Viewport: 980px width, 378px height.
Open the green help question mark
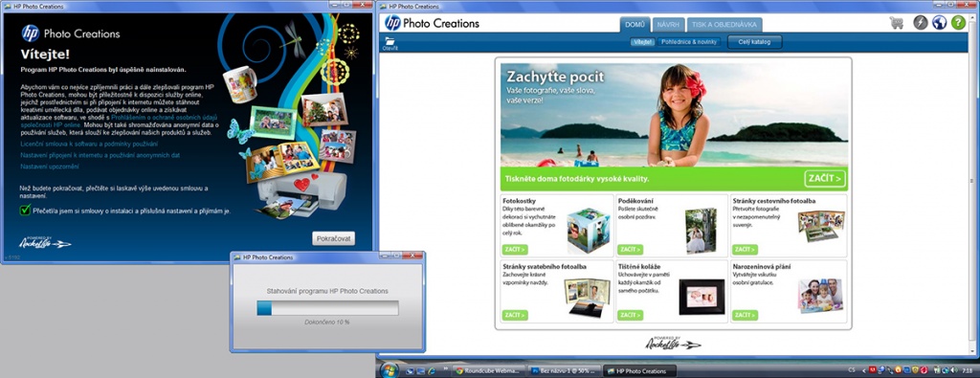tap(958, 23)
